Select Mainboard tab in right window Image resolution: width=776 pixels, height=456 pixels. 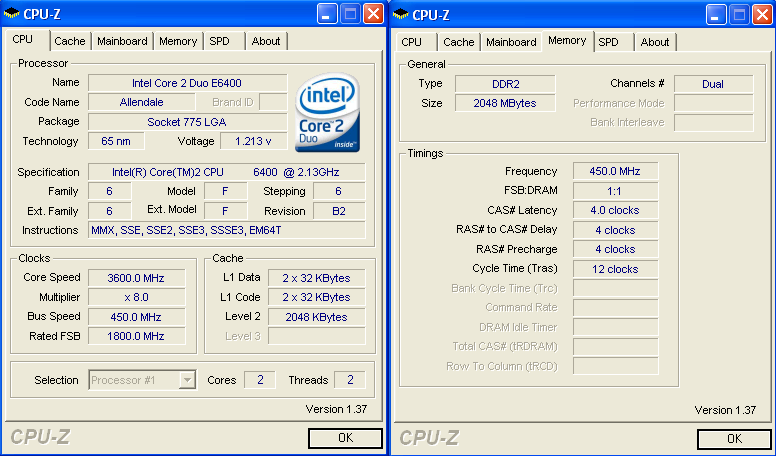pyautogui.click(x=511, y=42)
